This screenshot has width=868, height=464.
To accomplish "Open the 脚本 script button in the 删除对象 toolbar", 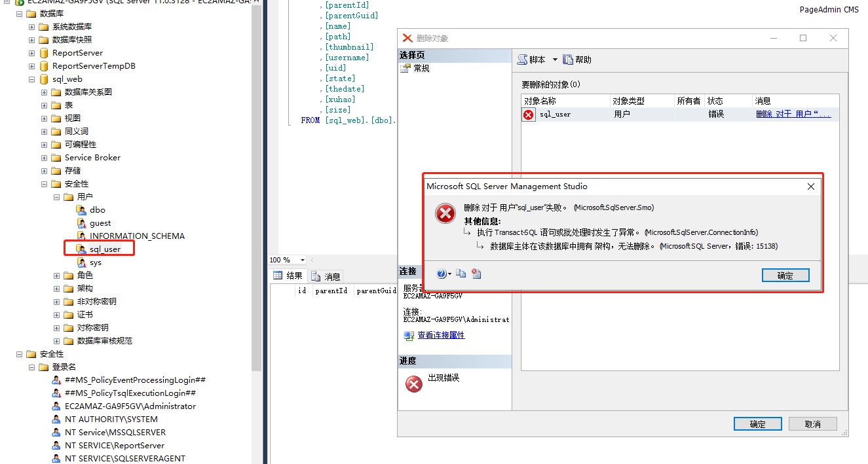I will (532, 60).
